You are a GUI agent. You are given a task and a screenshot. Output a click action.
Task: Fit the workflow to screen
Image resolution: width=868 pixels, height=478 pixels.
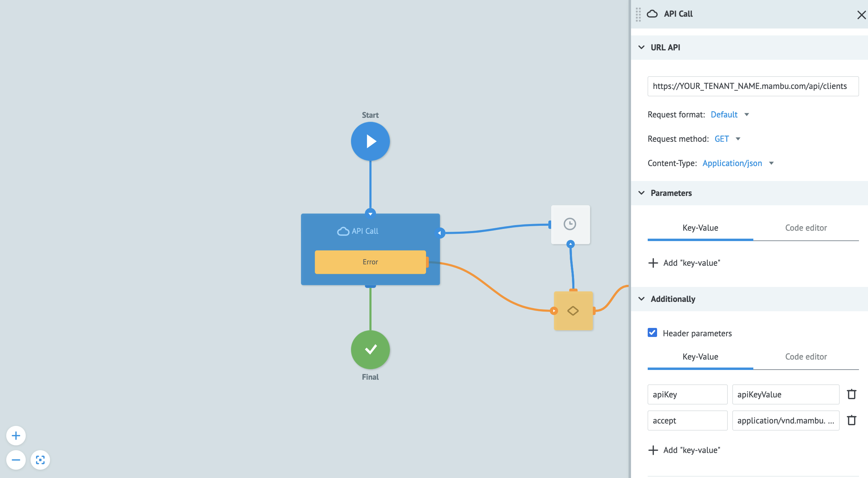[x=40, y=460]
